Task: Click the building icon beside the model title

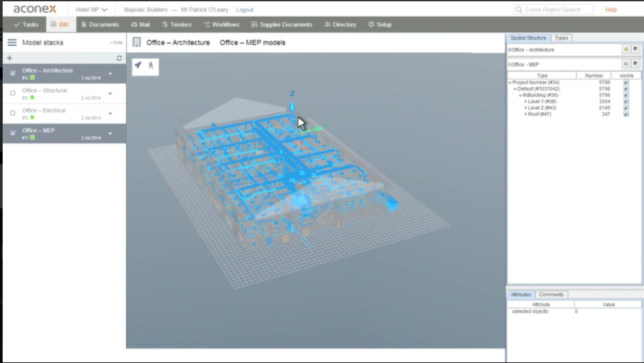Action: click(x=137, y=42)
